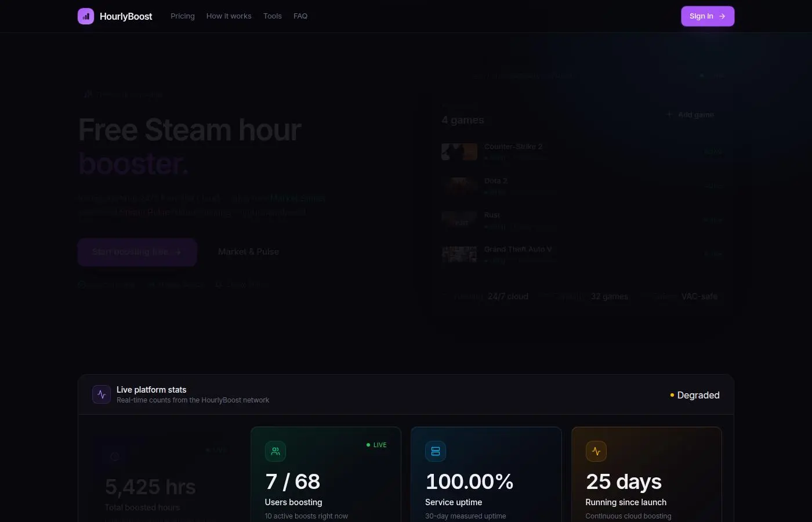Click the 7 / 68 users value
812x522 pixels.
[293, 481]
